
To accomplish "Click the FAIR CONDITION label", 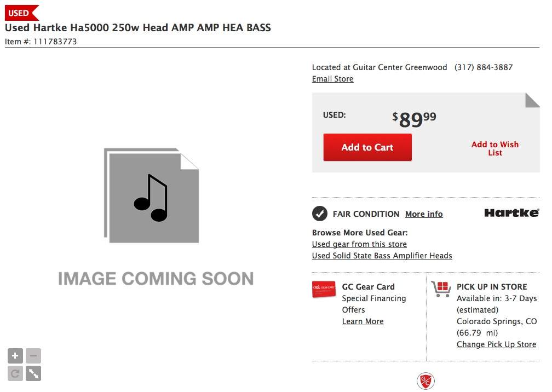I will (366, 214).
